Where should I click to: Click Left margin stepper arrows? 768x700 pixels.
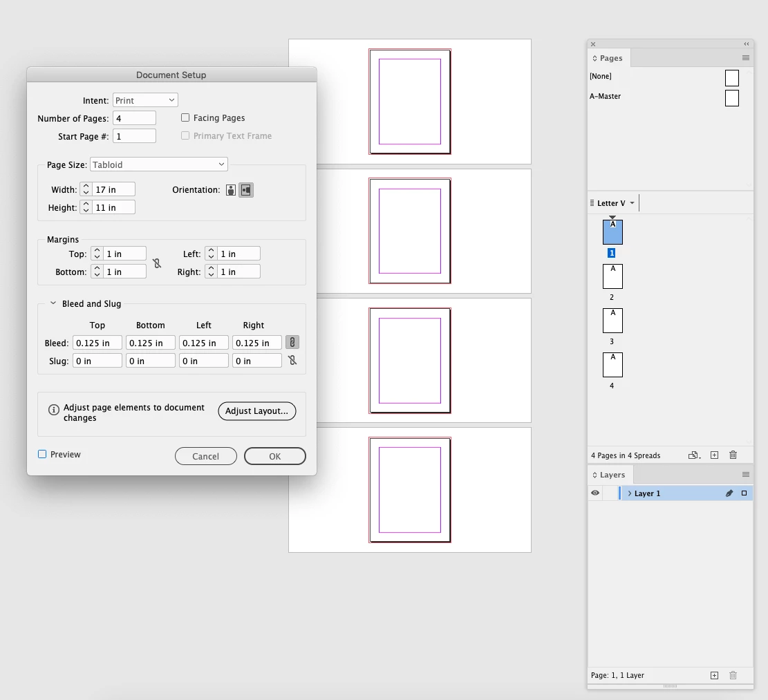tap(211, 254)
